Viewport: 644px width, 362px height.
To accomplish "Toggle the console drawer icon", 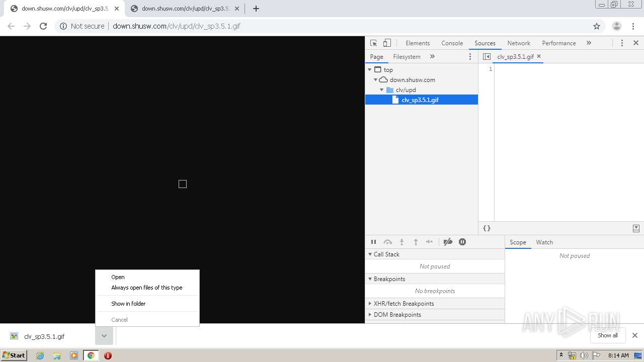I will 636,228.
